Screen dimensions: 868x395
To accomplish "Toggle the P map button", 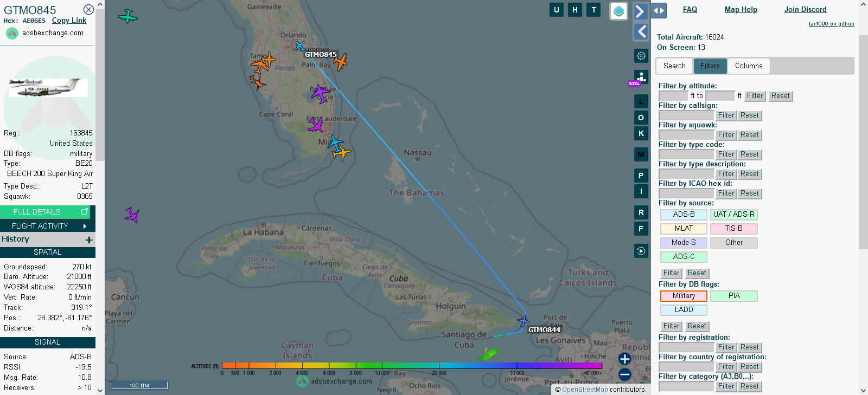I will 641,176.
